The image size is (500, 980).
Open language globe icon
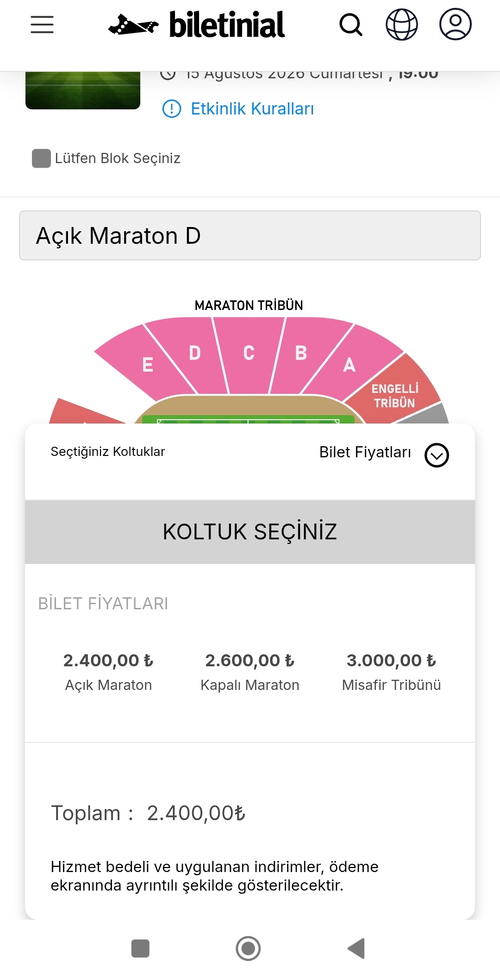402,25
